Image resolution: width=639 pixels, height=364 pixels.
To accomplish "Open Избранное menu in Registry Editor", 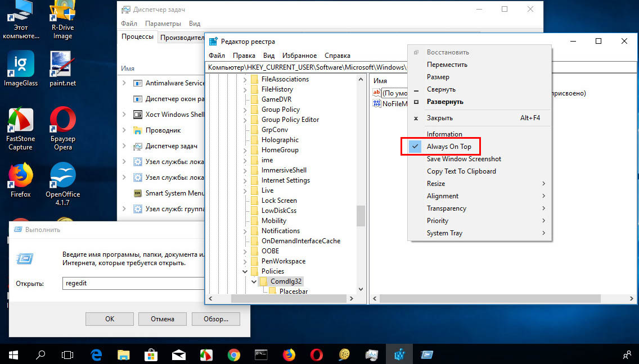I will [299, 56].
